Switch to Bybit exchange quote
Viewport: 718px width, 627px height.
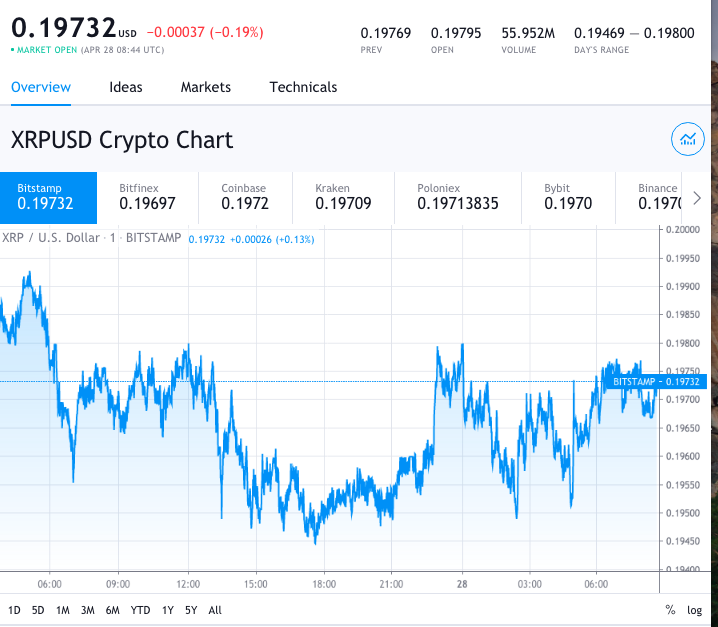click(568, 197)
